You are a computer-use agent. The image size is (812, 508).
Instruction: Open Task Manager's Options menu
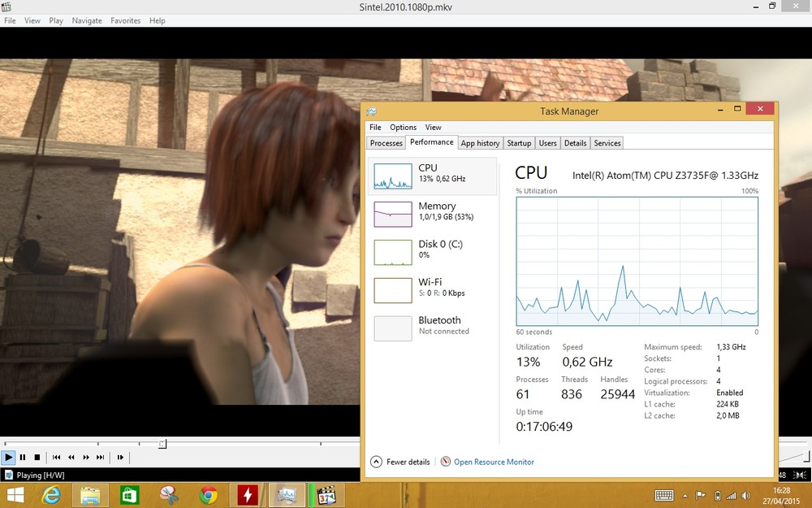403,127
